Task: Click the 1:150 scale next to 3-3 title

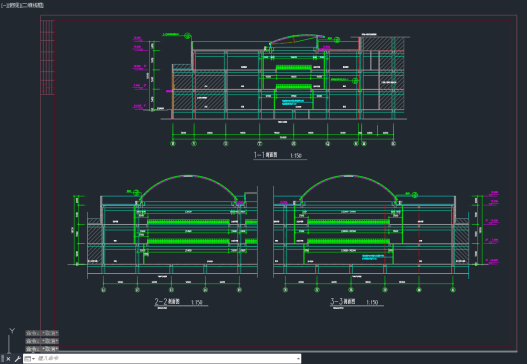Action: (x=372, y=302)
